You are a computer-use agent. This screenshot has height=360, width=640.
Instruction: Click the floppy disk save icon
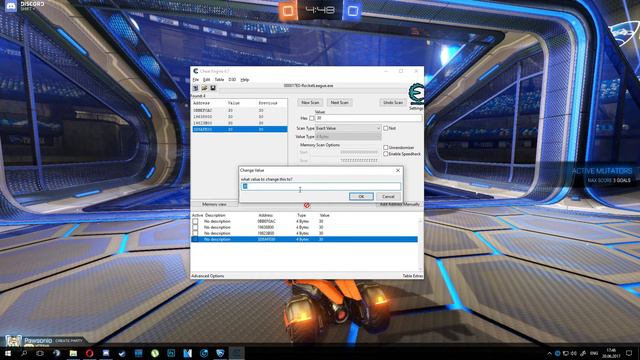coord(213,88)
